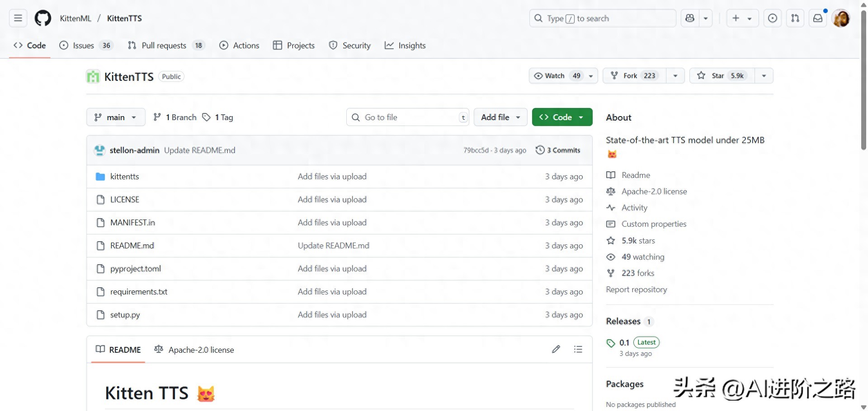Open the Copilot dropdown arrow

click(x=706, y=19)
